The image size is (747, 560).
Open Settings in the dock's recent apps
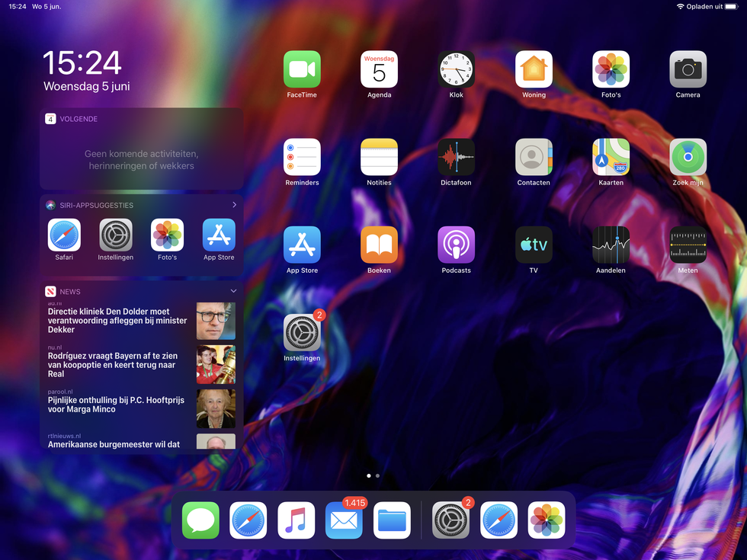450,520
